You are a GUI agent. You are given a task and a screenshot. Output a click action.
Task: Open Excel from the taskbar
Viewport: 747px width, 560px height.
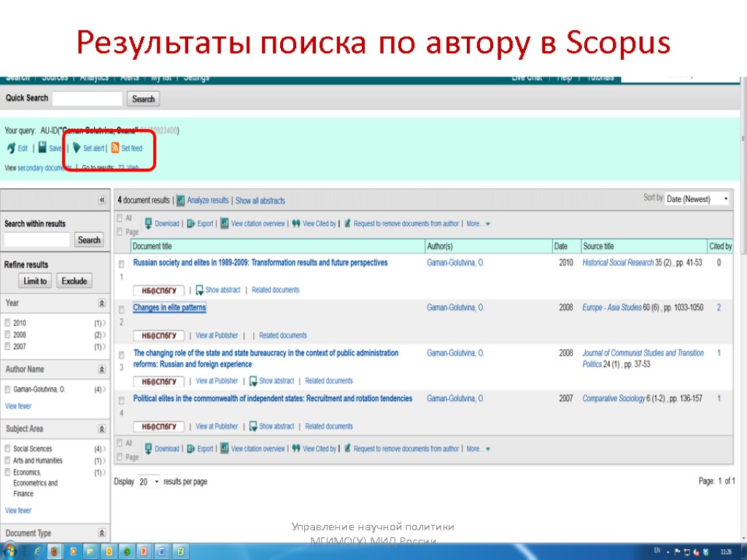[180, 551]
